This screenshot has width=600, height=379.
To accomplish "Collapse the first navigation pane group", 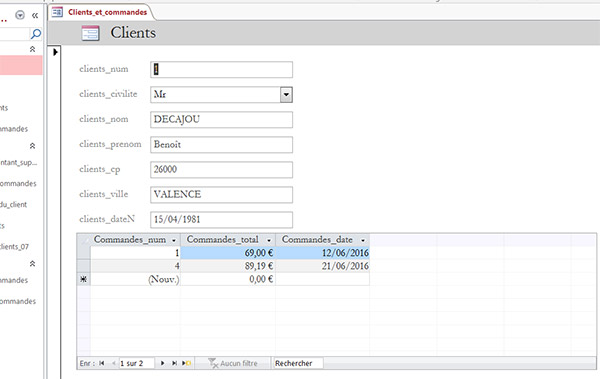I will coord(33,49).
